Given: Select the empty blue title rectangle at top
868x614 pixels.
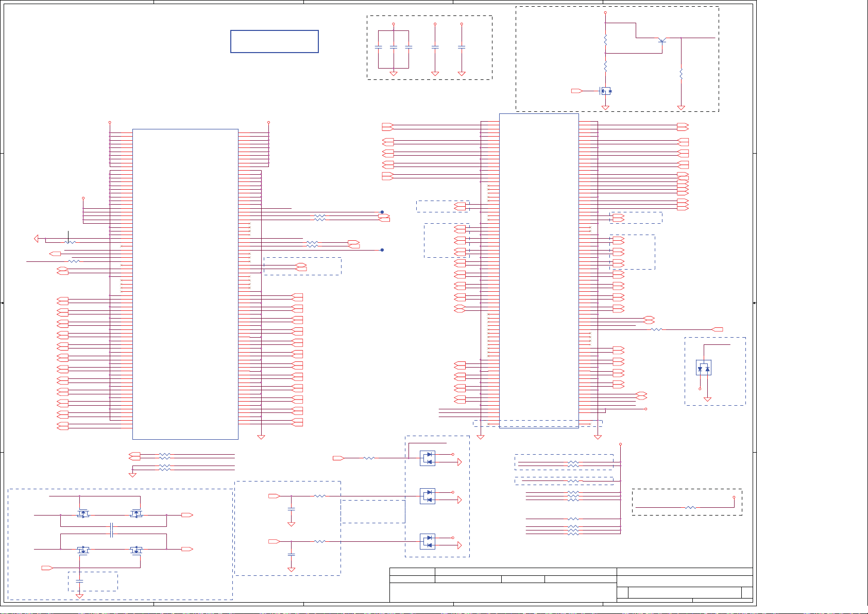Looking at the screenshot, I should (275, 41).
